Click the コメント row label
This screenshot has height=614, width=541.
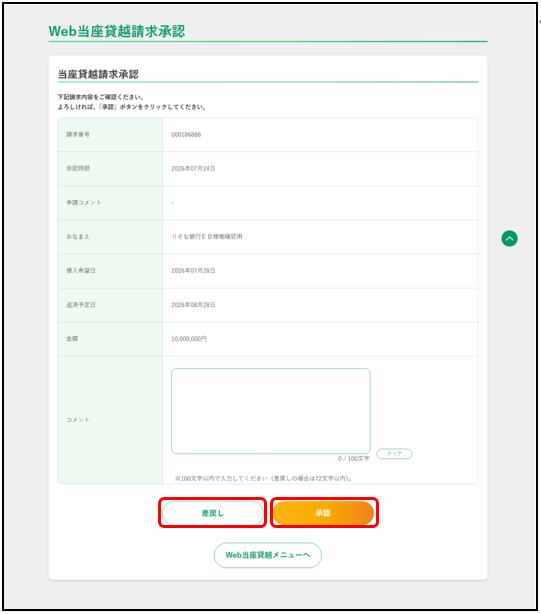click(x=78, y=420)
